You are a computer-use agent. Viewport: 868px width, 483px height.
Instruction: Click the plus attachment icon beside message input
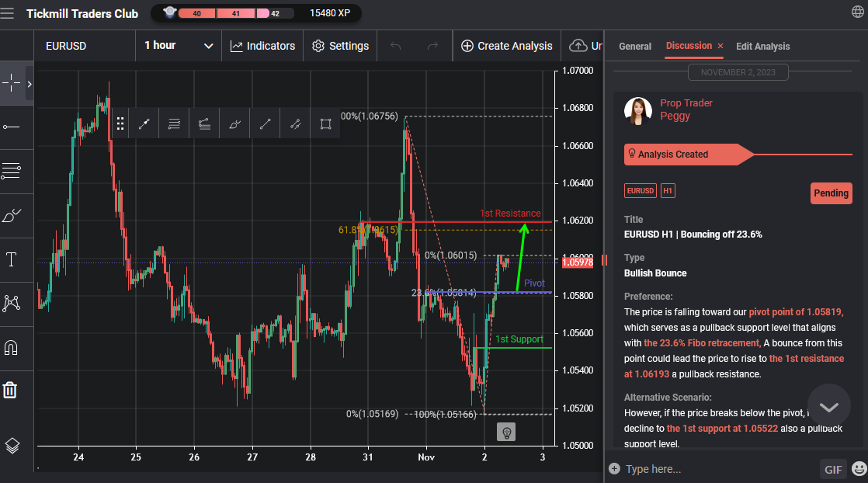coord(614,468)
